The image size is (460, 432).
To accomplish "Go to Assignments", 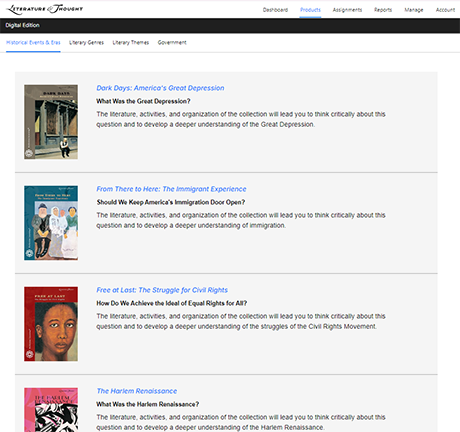I will (x=347, y=10).
